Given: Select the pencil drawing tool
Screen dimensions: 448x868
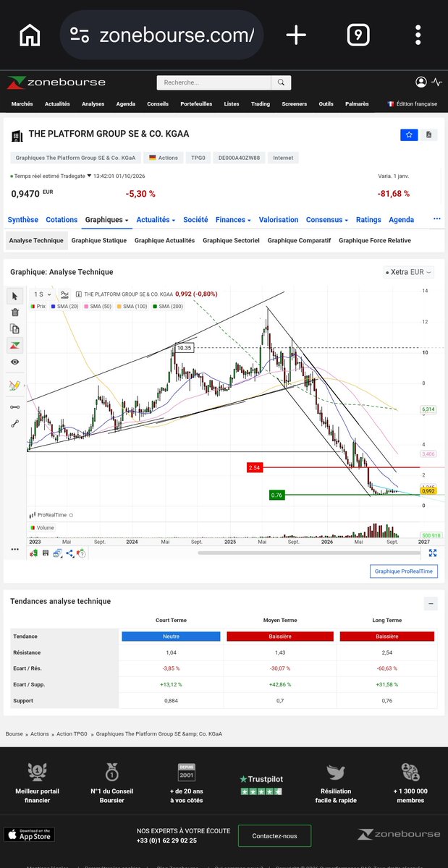Looking at the screenshot, I should coord(14,386).
